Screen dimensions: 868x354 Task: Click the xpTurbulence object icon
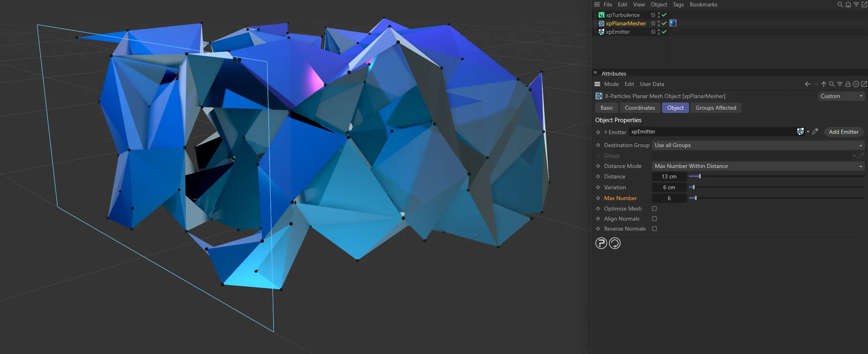point(601,15)
